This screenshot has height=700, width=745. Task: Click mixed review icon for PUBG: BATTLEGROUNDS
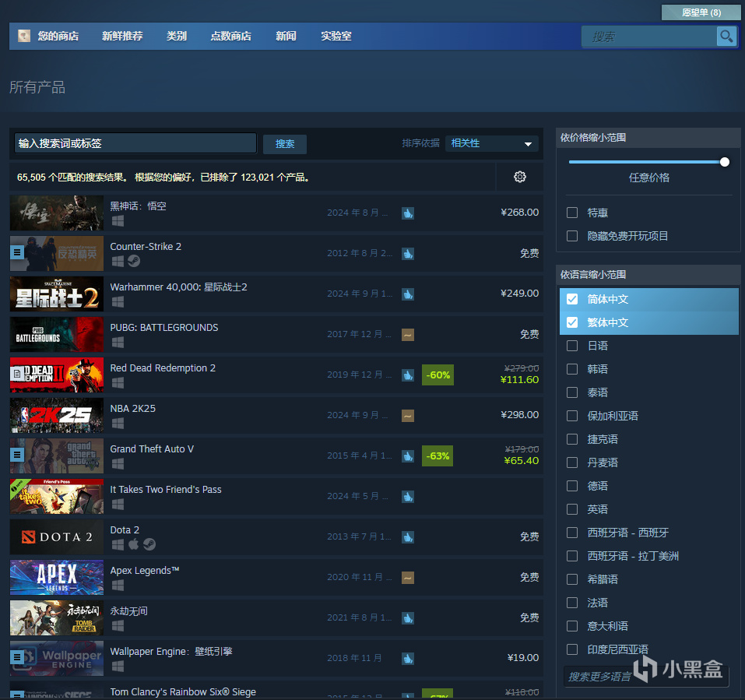408,335
